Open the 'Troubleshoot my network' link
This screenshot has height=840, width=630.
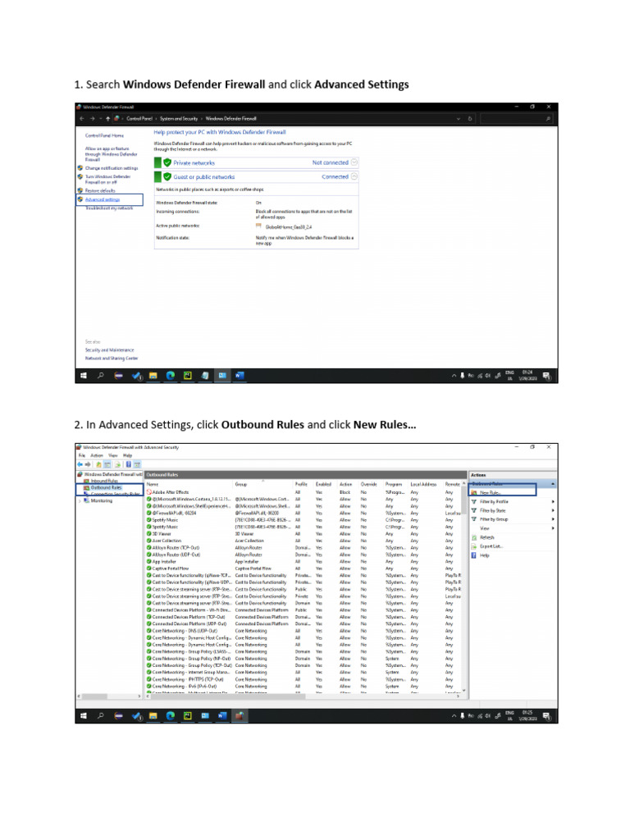pos(109,208)
